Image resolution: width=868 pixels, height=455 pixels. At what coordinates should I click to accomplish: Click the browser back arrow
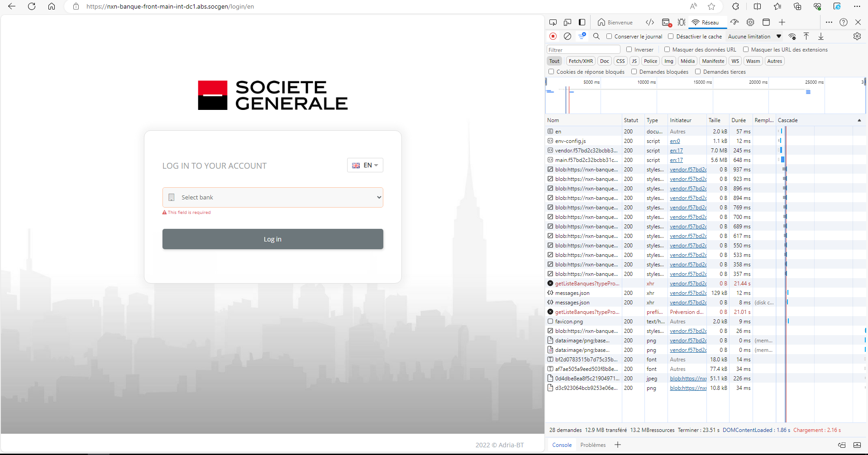12,6
